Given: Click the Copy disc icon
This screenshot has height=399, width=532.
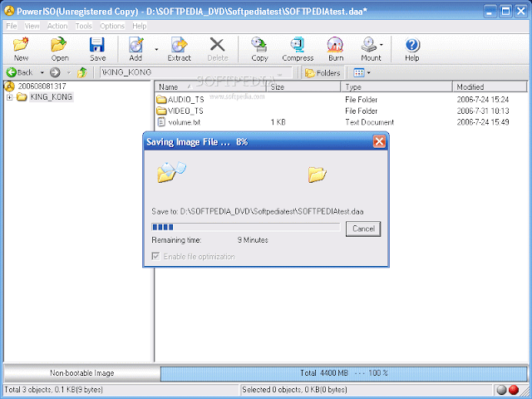Looking at the screenshot, I should (x=259, y=44).
